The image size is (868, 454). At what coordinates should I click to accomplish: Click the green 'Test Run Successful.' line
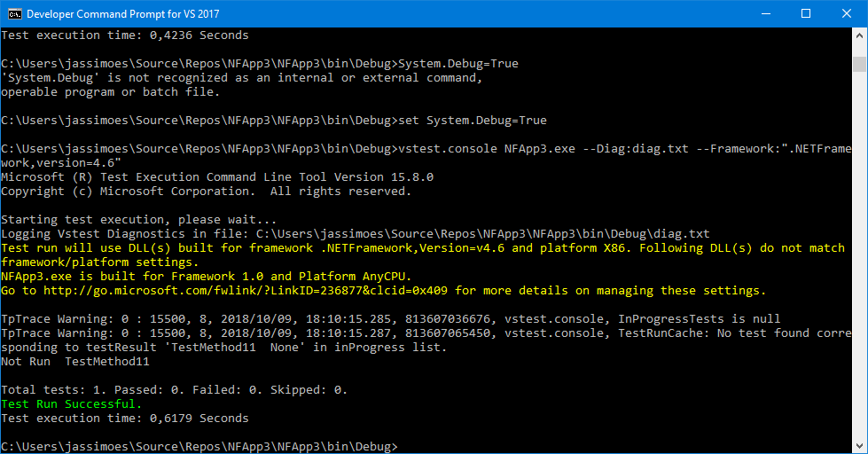tap(72, 404)
